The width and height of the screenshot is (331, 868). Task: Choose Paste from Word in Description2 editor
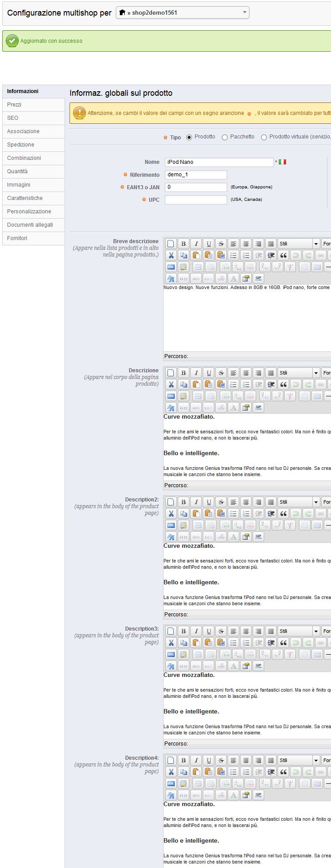click(221, 513)
